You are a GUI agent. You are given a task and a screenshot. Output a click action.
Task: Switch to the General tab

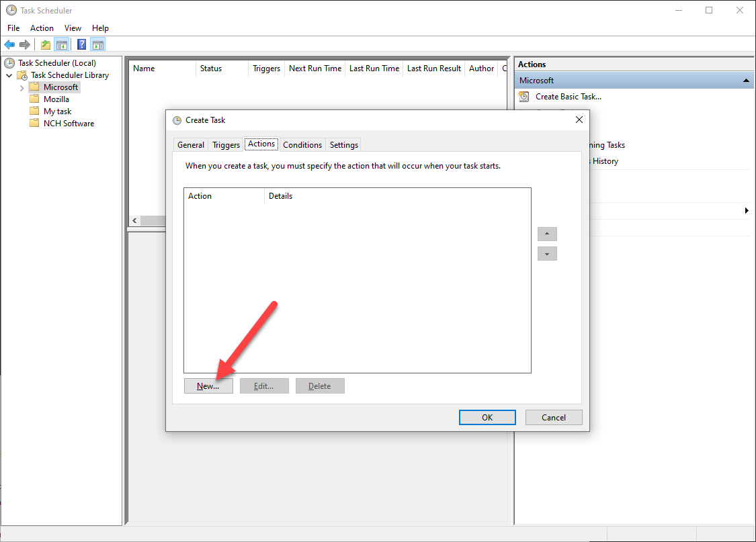(x=190, y=145)
